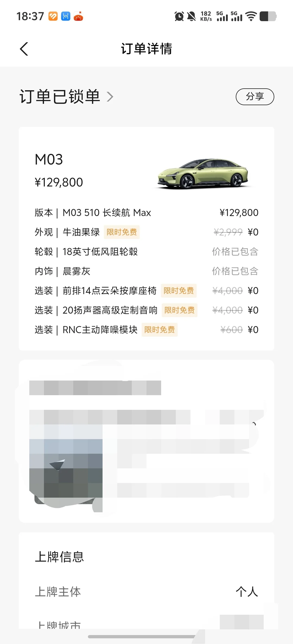293x644 pixels.
Task: Select the 版本 M03 510 长续航 Max row
Action: coord(146,213)
